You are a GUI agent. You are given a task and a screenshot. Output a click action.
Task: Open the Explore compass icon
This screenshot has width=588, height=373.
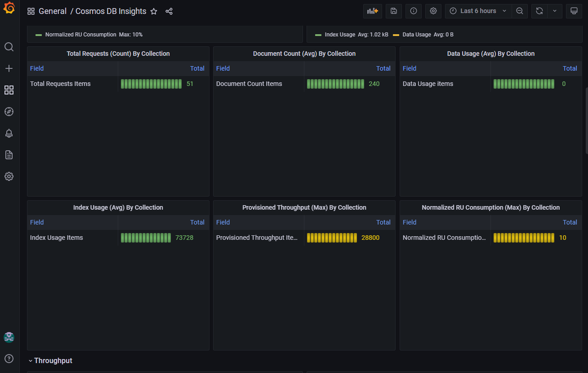pos(9,112)
